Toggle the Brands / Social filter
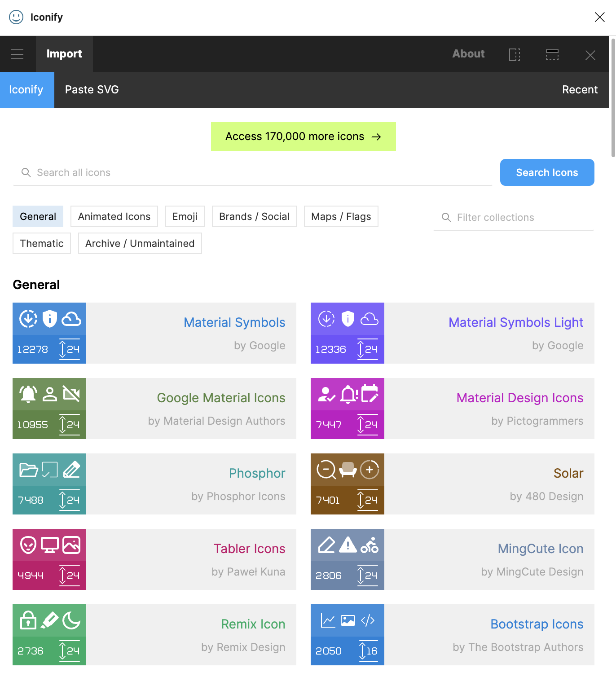The image size is (616, 677). tap(254, 216)
